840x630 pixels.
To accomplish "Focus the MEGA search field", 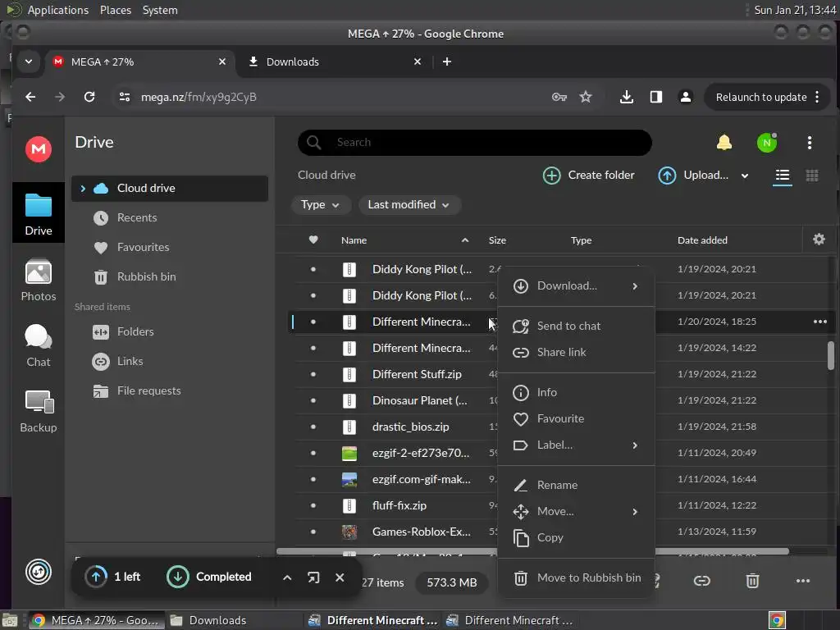I will click(x=475, y=143).
